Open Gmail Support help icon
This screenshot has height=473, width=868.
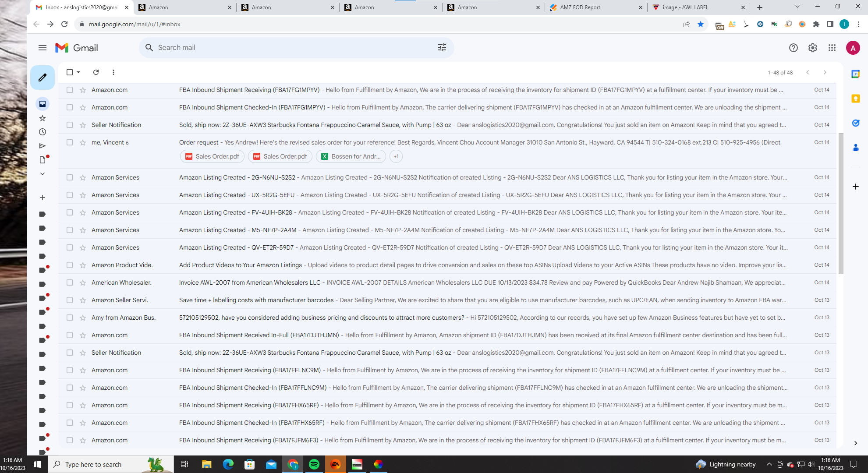(x=794, y=48)
